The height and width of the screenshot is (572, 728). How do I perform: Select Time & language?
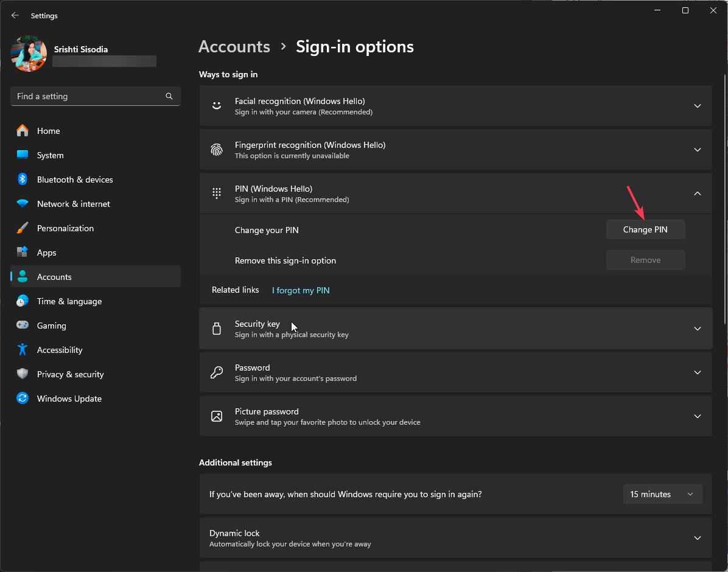point(95,301)
